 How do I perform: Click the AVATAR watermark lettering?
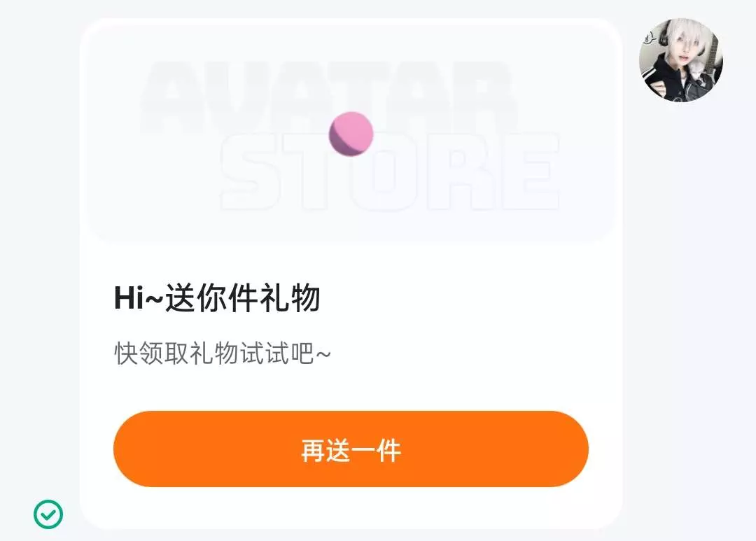(x=329, y=98)
